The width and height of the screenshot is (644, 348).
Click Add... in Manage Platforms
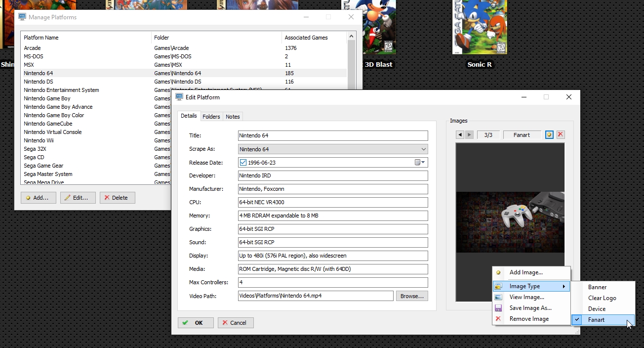pyautogui.click(x=39, y=198)
